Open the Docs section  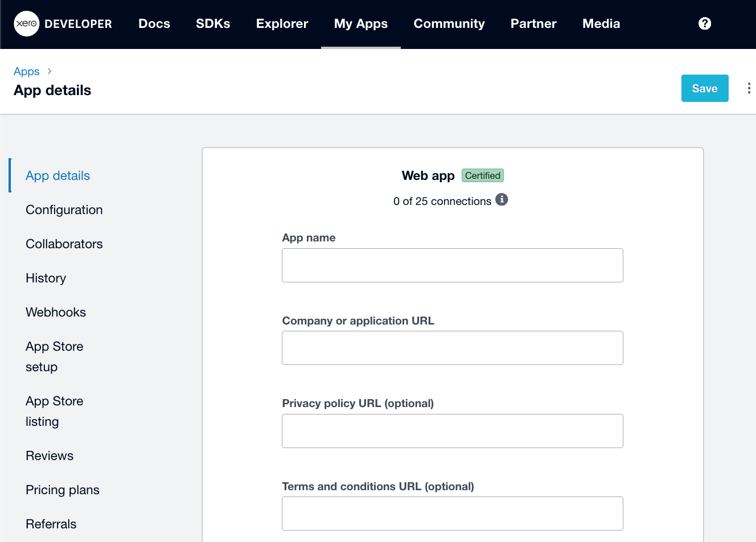pyautogui.click(x=154, y=24)
